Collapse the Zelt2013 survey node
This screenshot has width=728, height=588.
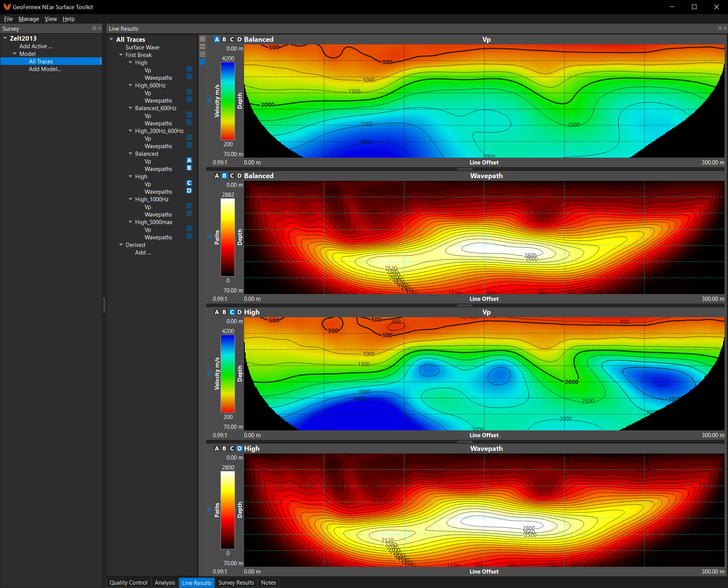[5, 38]
